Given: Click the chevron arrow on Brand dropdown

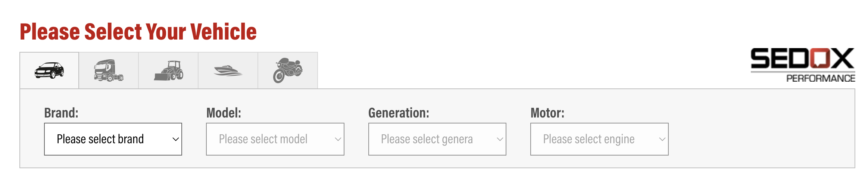Looking at the screenshot, I should (x=175, y=140).
